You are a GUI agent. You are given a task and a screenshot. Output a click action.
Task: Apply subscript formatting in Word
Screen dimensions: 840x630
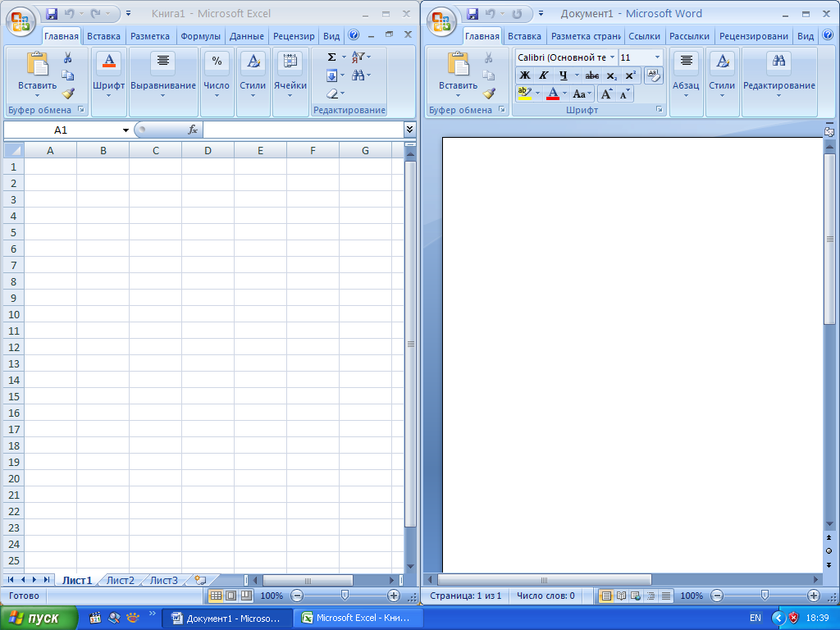[x=611, y=75]
